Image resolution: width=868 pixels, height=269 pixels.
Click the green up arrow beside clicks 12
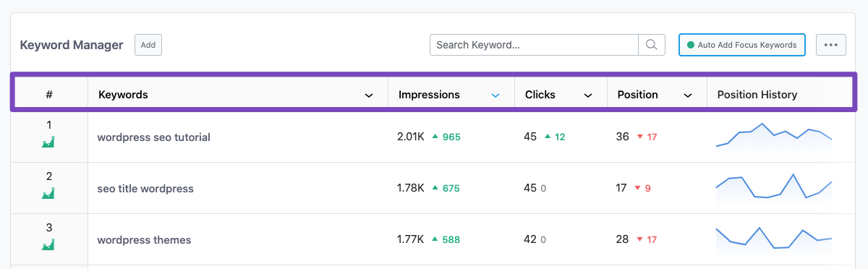(x=548, y=137)
